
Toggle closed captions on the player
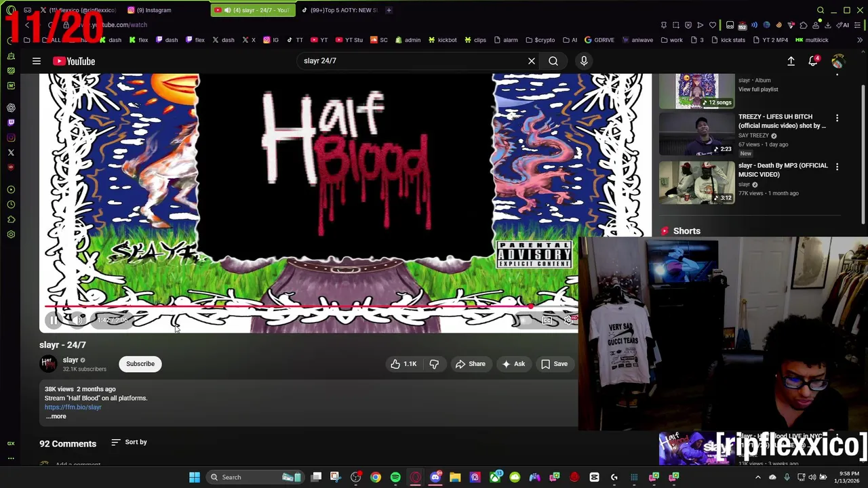point(547,320)
